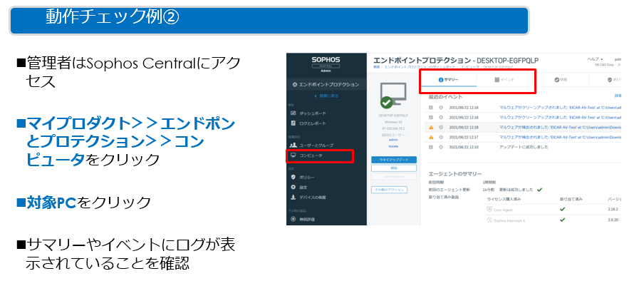Click the warning icon on 12:18 detected event
Screen dimensions: 644x286
coord(431,127)
